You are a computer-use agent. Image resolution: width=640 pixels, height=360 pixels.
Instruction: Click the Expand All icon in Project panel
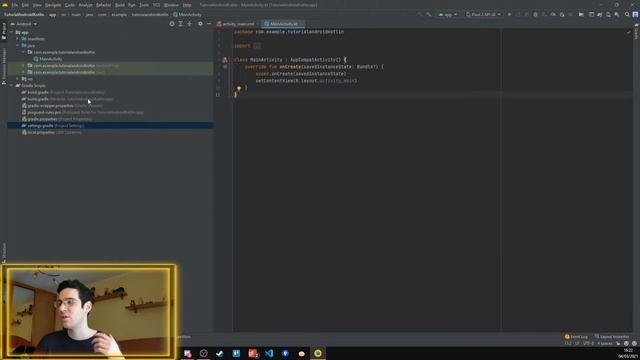180,24
